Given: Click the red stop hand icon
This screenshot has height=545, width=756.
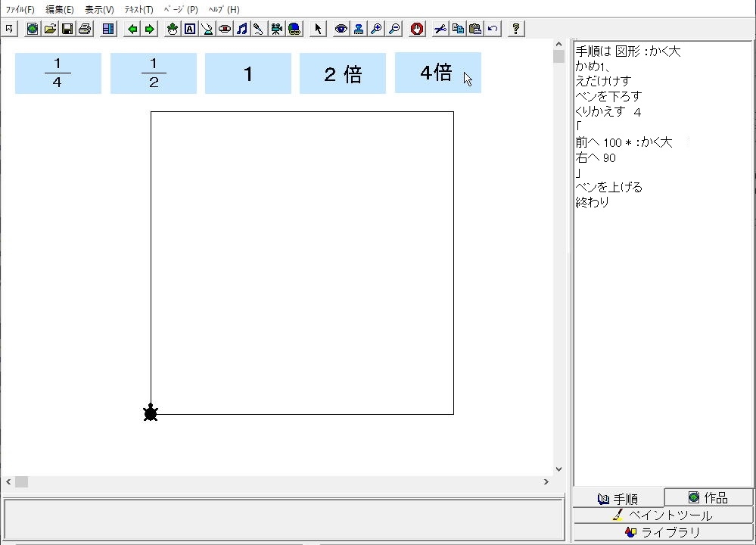Looking at the screenshot, I should click(x=416, y=29).
